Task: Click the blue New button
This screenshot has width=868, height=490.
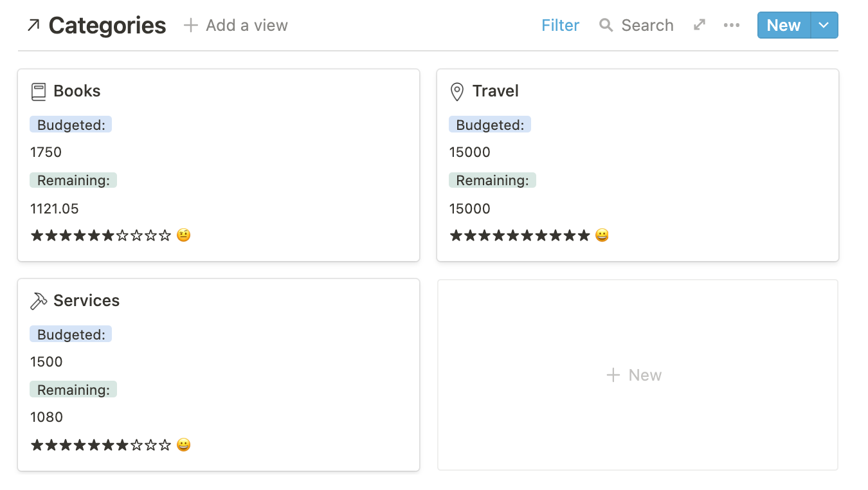Action: [x=784, y=25]
